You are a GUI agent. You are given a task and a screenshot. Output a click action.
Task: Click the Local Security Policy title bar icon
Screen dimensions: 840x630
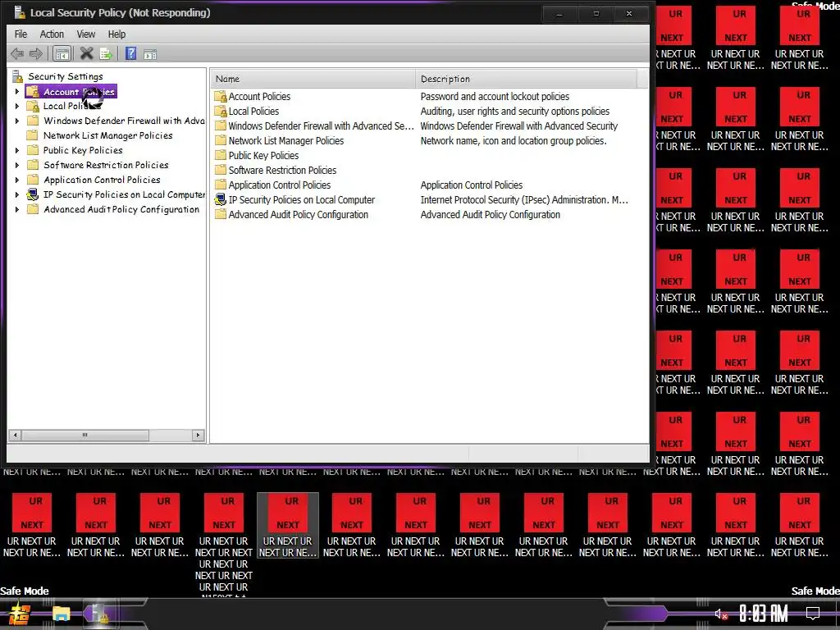(x=20, y=11)
